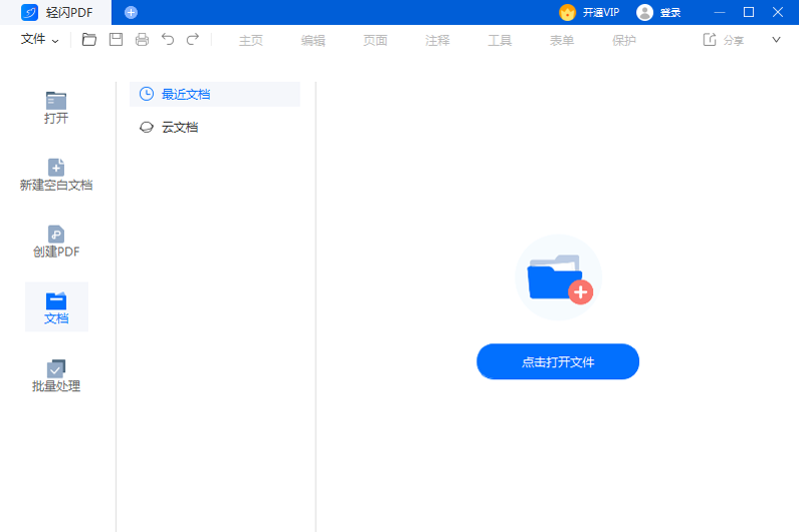Go to the 工具 tab
Viewport: 799px width, 532px height.
point(500,40)
